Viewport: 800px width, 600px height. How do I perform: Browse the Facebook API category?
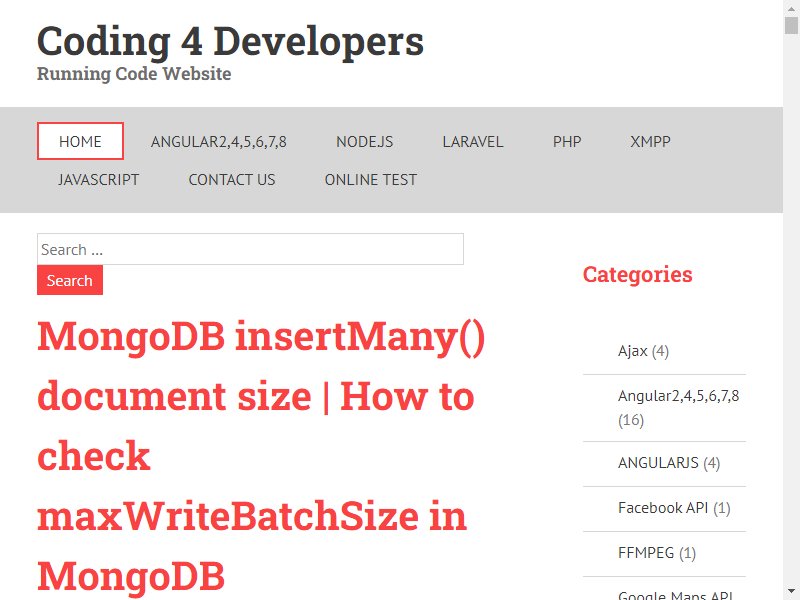click(x=663, y=508)
